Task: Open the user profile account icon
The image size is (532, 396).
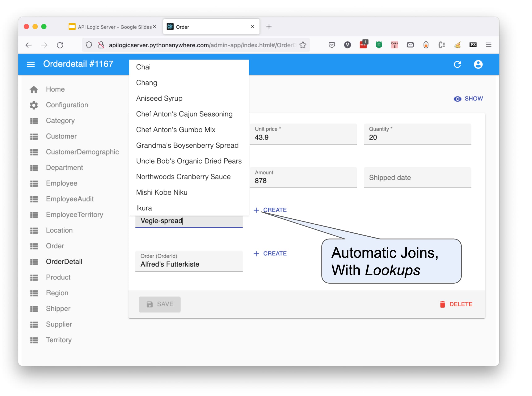Action: [x=478, y=64]
